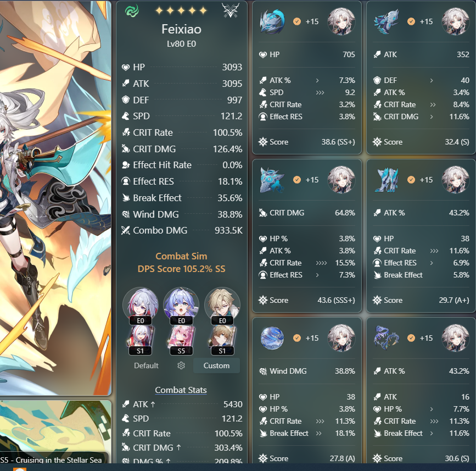This screenshot has width=476, height=471.
Task: Toggle the verified checkmark on head relic
Action: [297, 21]
